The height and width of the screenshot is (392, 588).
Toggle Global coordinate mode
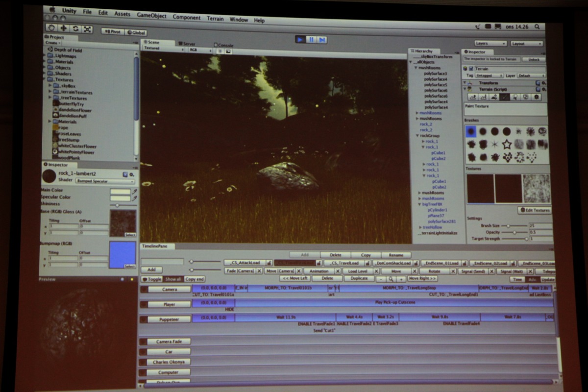[136, 32]
